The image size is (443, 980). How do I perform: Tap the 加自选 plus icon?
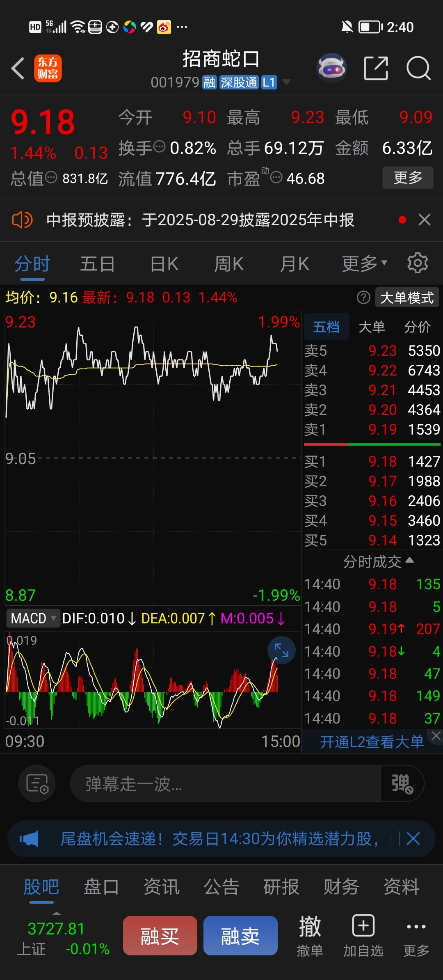click(x=363, y=936)
